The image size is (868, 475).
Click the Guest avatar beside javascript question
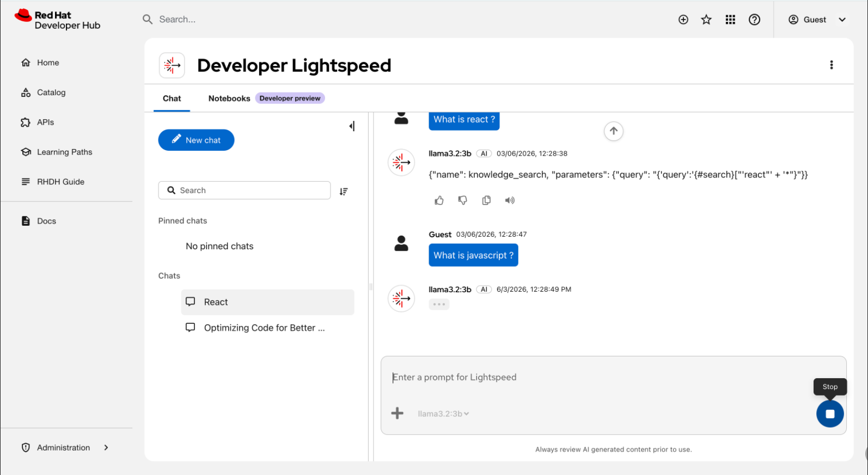click(x=401, y=243)
